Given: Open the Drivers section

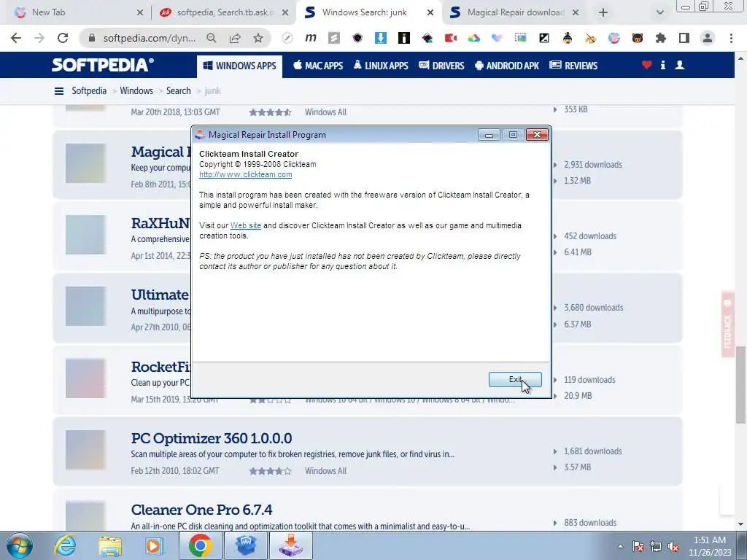Looking at the screenshot, I should 441,66.
